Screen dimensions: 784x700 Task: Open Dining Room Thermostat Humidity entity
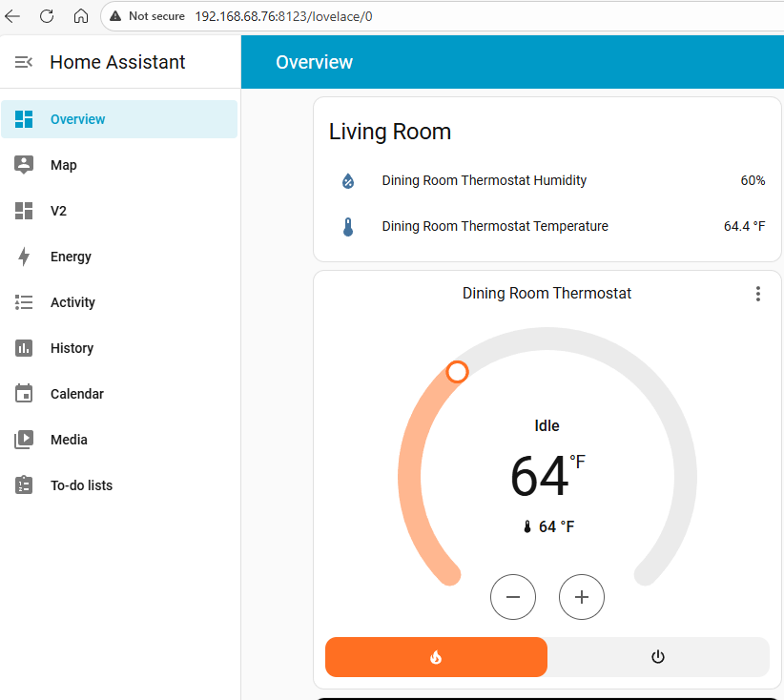[484, 180]
